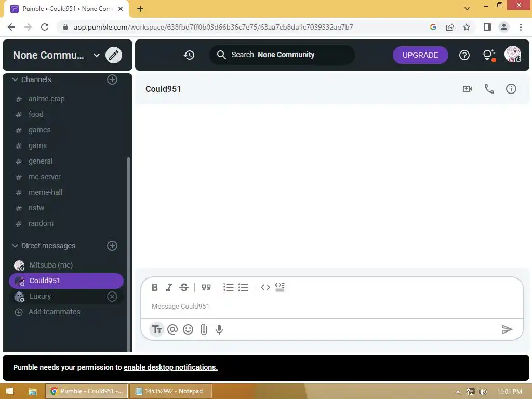The width and height of the screenshot is (532, 399).
Task: Open Mitsuba (me) direct message
Action: point(66,265)
